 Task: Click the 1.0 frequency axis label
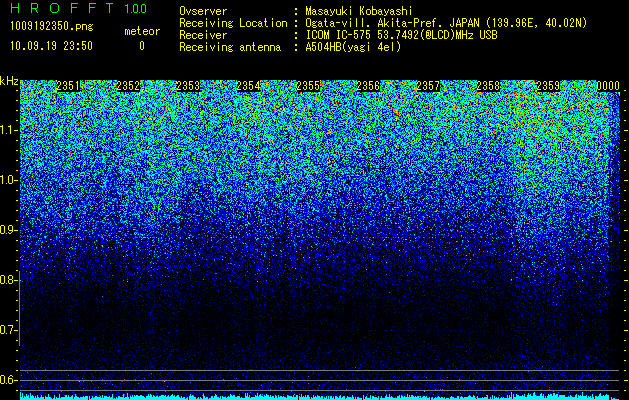tap(8, 180)
